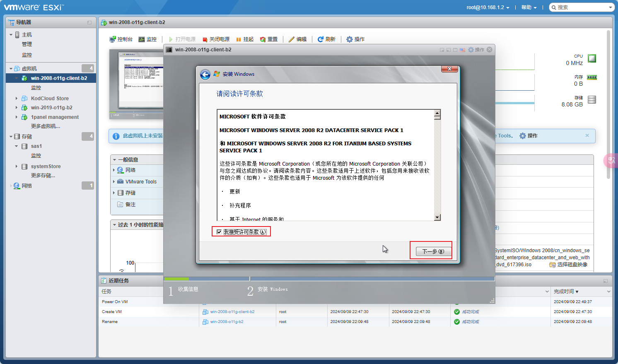618x364 pixels.
Task: Select Monitor (监控) under Host
Action: click(x=27, y=55)
